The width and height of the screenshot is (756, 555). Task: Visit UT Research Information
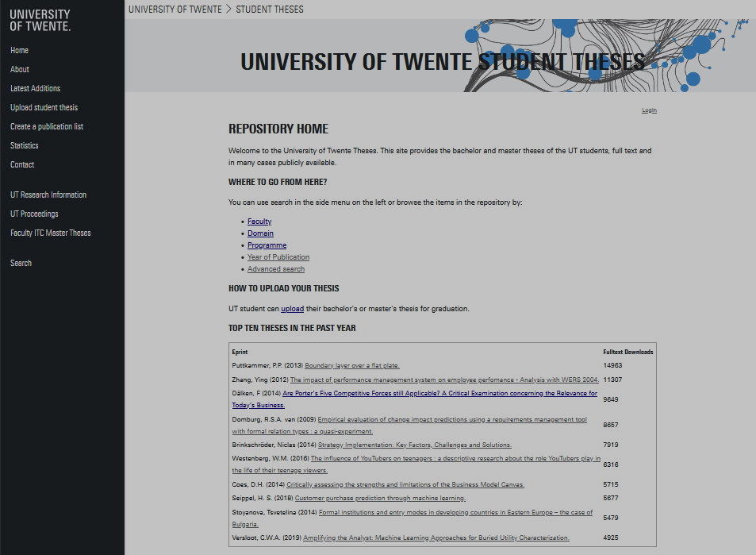48,195
